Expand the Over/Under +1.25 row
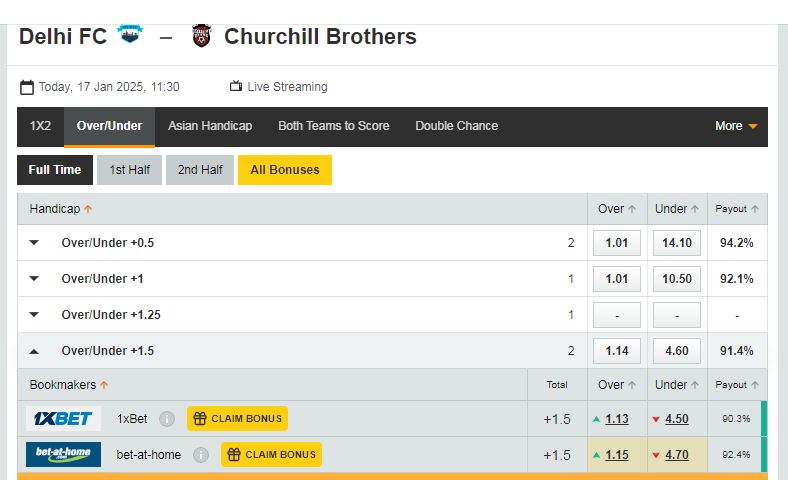 (x=34, y=315)
